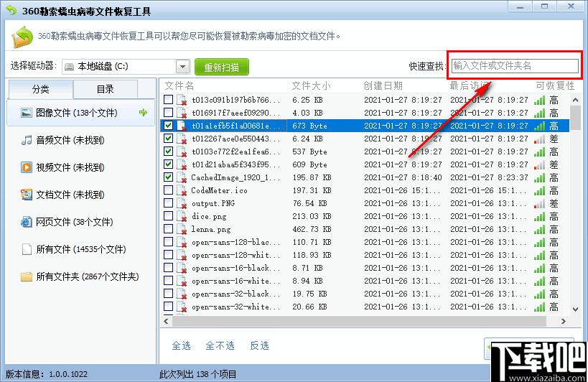The width and height of the screenshot is (588, 382).
Task: Click the 文档文件 document icon
Action: [27, 195]
